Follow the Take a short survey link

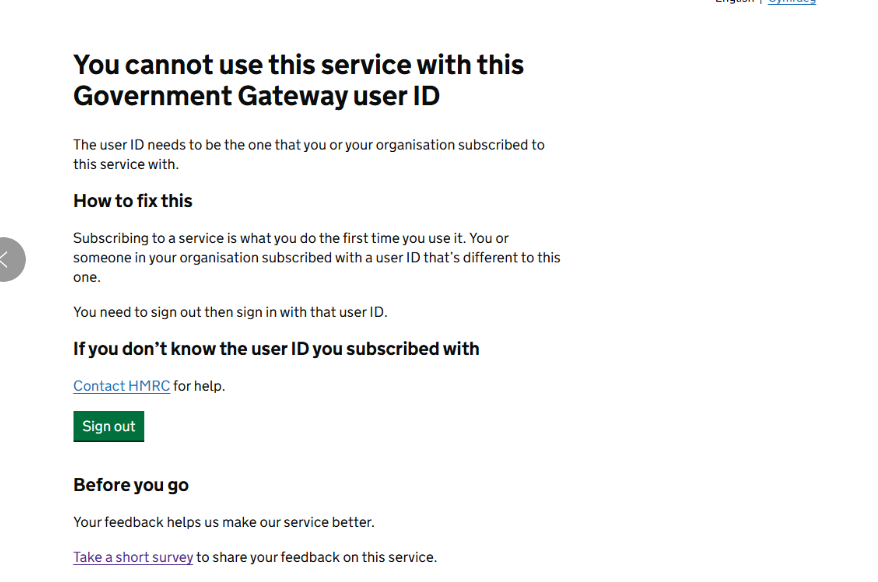tap(133, 557)
